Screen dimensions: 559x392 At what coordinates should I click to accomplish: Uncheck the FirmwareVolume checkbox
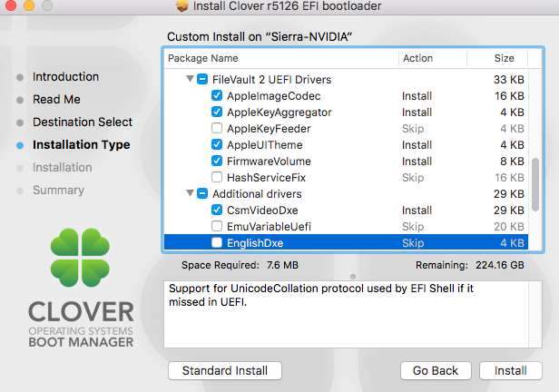[x=217, y=162]
